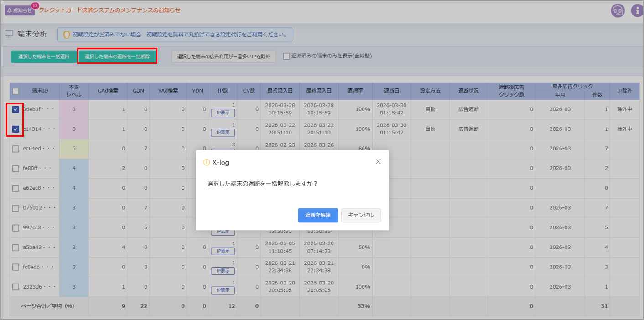Uncheck the 36eb3f device checkbox
This screenshot has height=320, width=644.
tap(16, 109)
